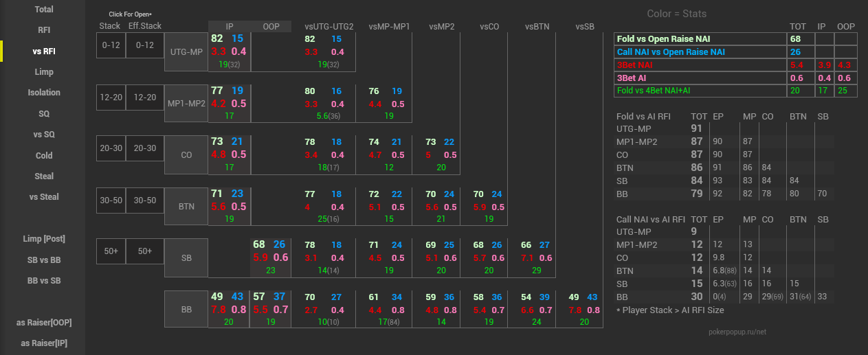This screenshot has width=868, height=355.
Task: Select the BB position button
Action: pos(186,310)
